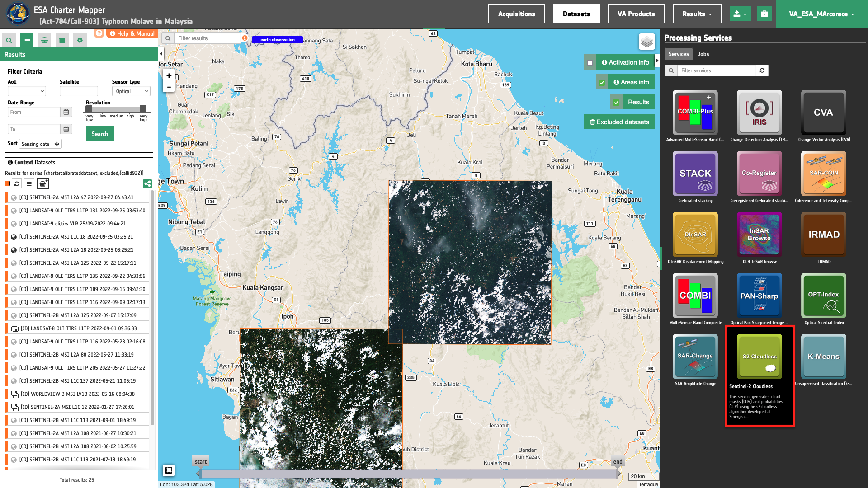
Task: Open the upload menu in top bar
Action: pyautogui.click(x=740, y=14)
